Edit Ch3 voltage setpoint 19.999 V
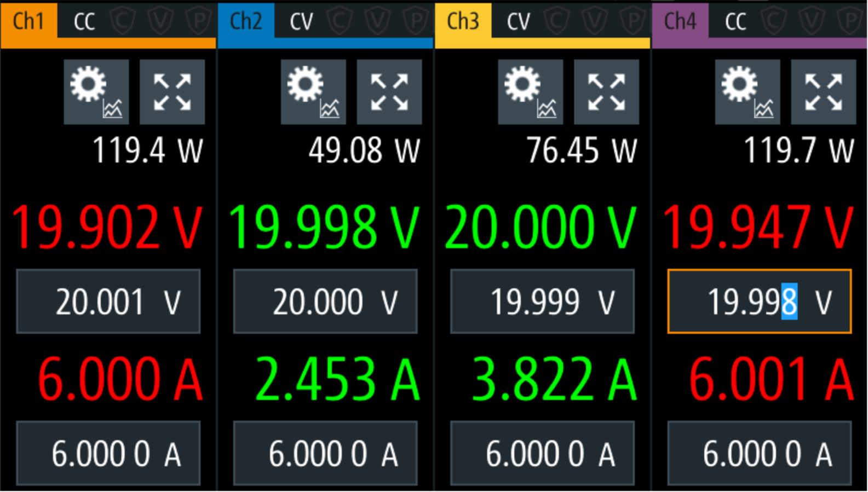Image resolution: width=868 pixels, height=492 pixels. coord(542,301)
